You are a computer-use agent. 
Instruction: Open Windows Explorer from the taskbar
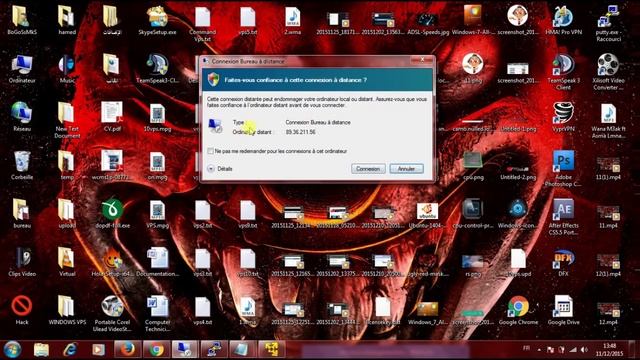(x=41, y=350)
